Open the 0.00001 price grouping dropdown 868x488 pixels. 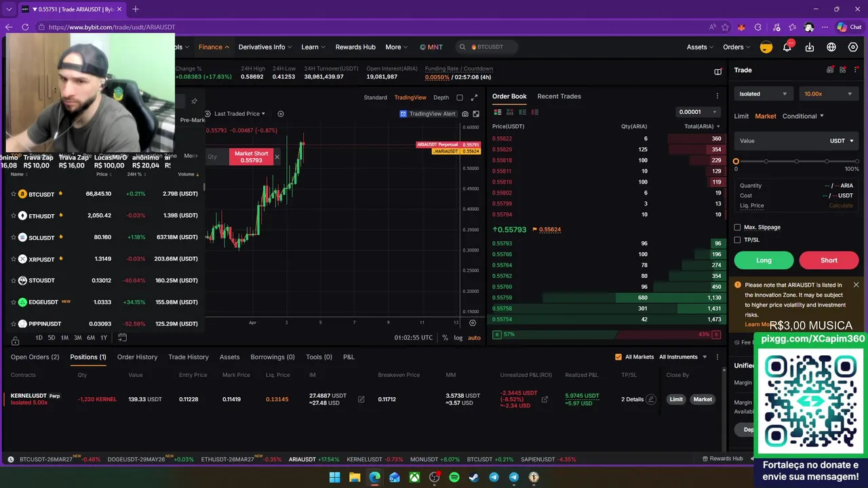coord(698,112)
